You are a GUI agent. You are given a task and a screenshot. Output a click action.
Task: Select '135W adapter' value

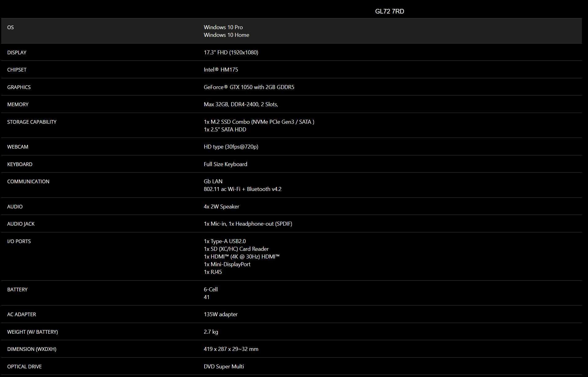[221, 314]
